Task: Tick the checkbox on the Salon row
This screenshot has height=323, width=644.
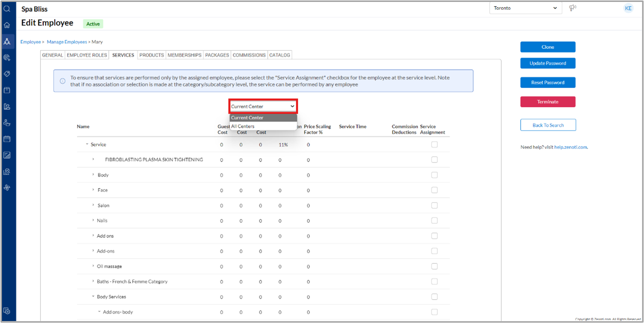Action: click(x=434, y=206)
